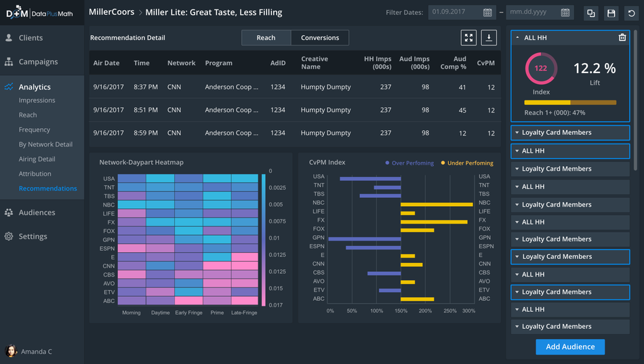The image size is (644, 364).
Task: Select the Reach view toggle
Action: tap(266, 38)
